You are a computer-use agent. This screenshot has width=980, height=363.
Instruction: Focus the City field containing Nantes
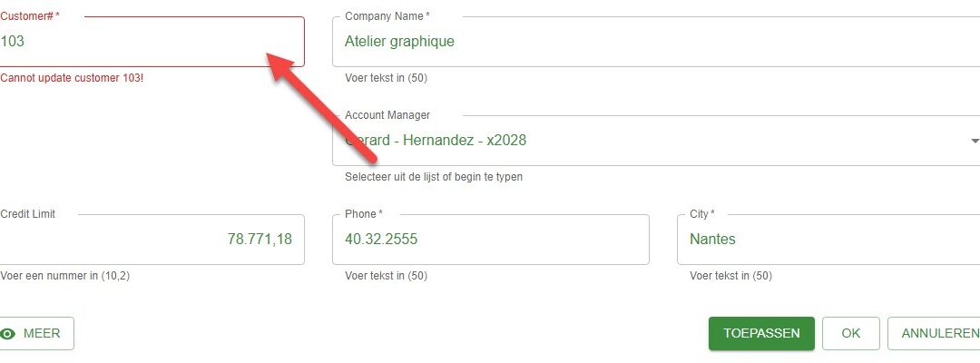click(828, 240)
